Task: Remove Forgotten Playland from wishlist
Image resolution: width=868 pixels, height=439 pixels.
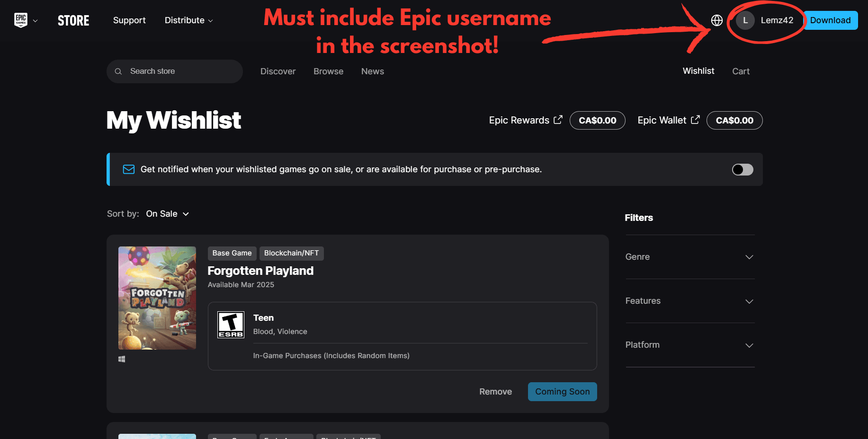Action: click(x=495, y=392)
